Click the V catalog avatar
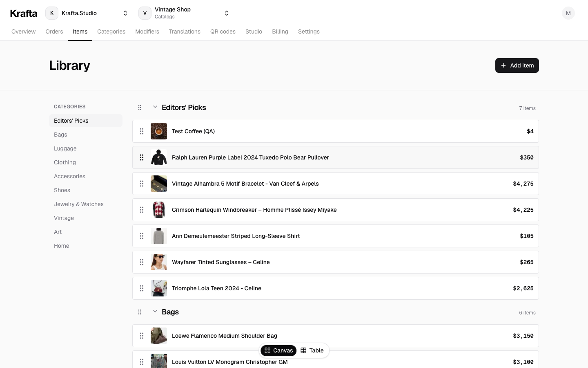The image size is (588, 368). pos(145,13)
